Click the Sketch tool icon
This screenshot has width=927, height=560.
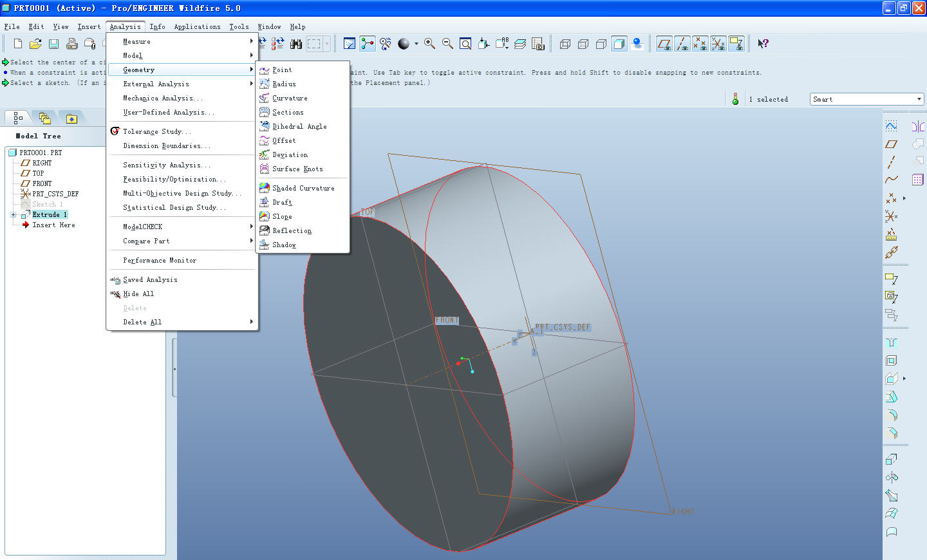892,126
